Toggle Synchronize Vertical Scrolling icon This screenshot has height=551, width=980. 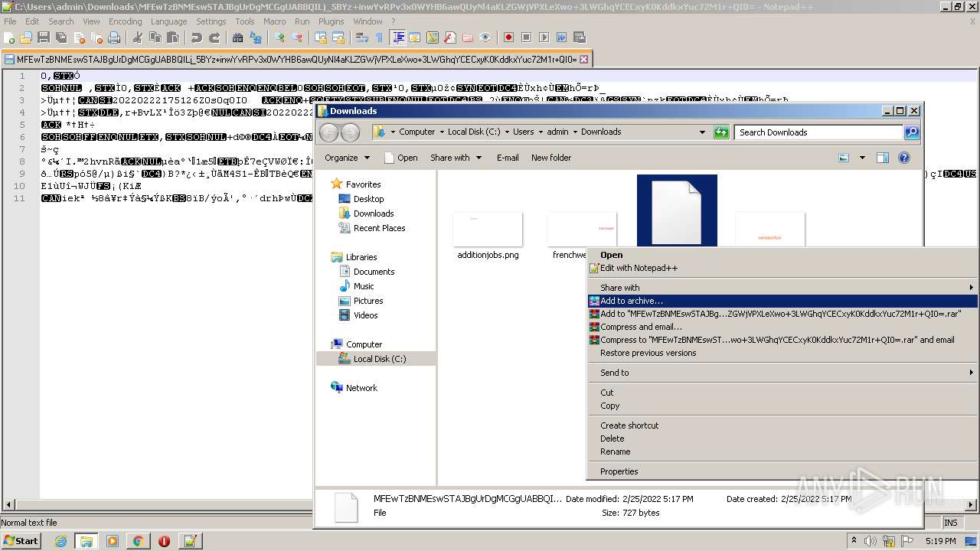[x=321, y=37]
